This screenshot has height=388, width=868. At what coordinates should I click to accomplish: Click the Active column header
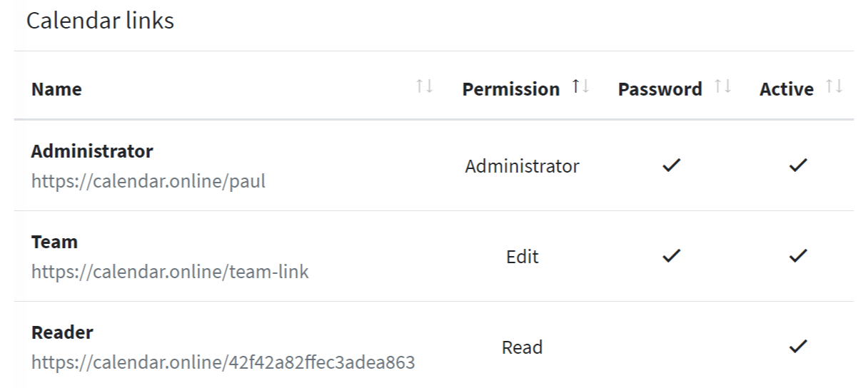pyautogui.click(x=787, y=89)
